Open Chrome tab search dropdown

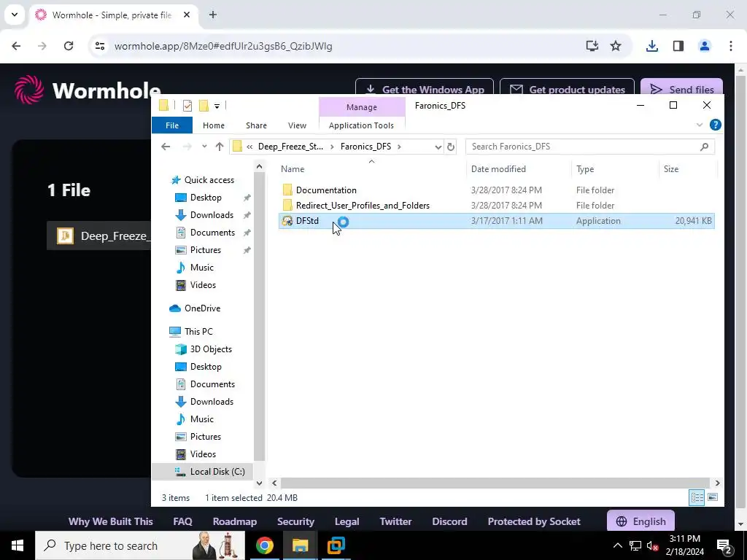[15, 15]
